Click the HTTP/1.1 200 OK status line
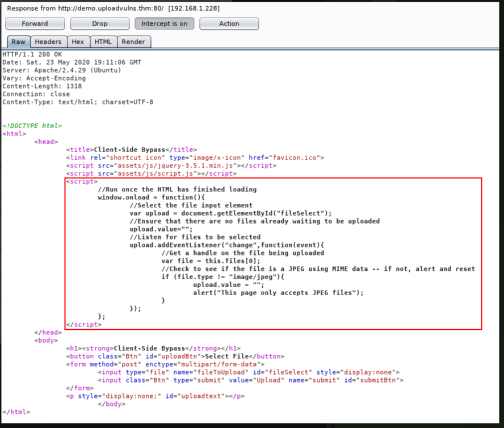Screen dimensions: 504x428 (x=32, y=54)
